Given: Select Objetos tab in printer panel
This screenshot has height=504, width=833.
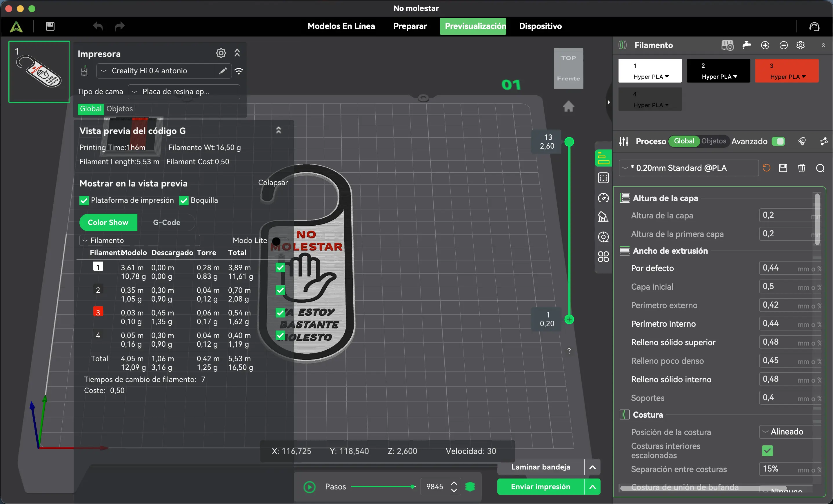Looking at the screenshot, I should click(x=119, y=109).
